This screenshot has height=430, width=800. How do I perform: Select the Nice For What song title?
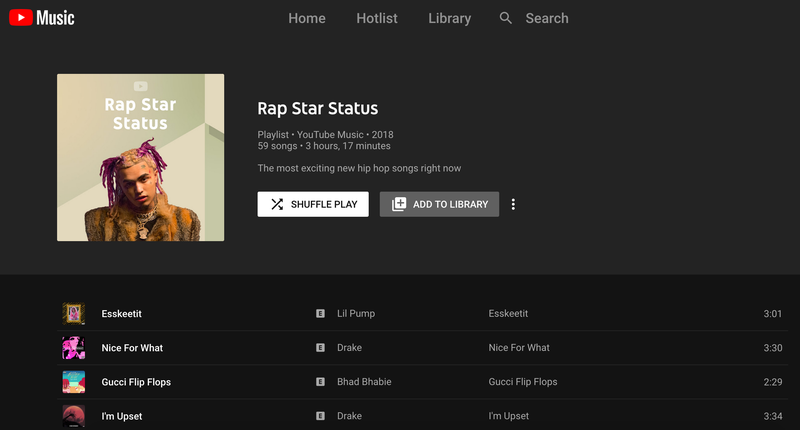[x=132, y=348]
